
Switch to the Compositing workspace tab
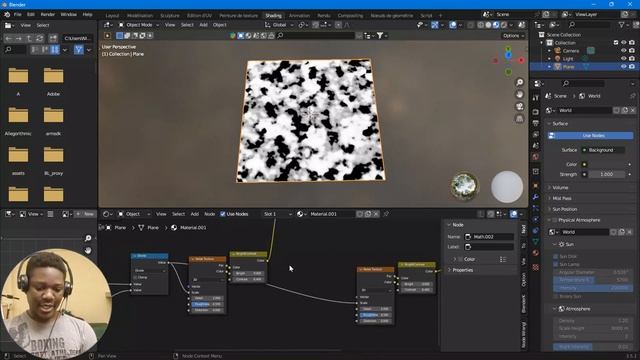pos(350,16)
